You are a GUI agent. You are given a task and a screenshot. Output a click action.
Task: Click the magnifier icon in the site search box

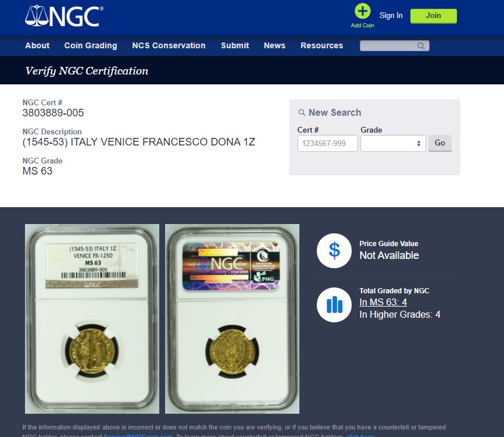coord(421,46)
